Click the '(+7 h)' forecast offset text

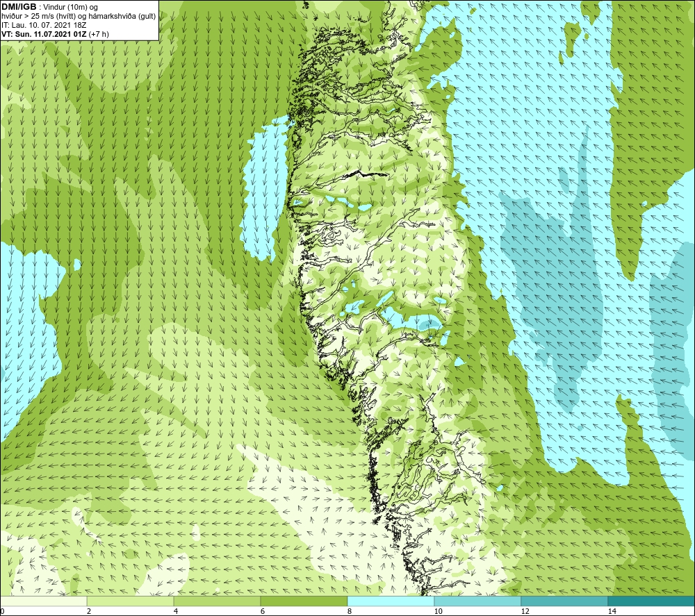tap(99, 34)
